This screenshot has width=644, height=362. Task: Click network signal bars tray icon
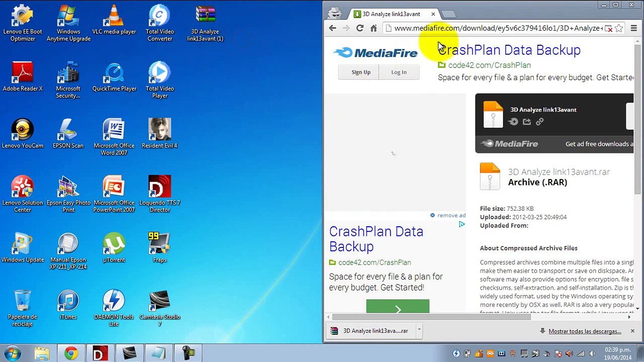[x=581, y=353]
